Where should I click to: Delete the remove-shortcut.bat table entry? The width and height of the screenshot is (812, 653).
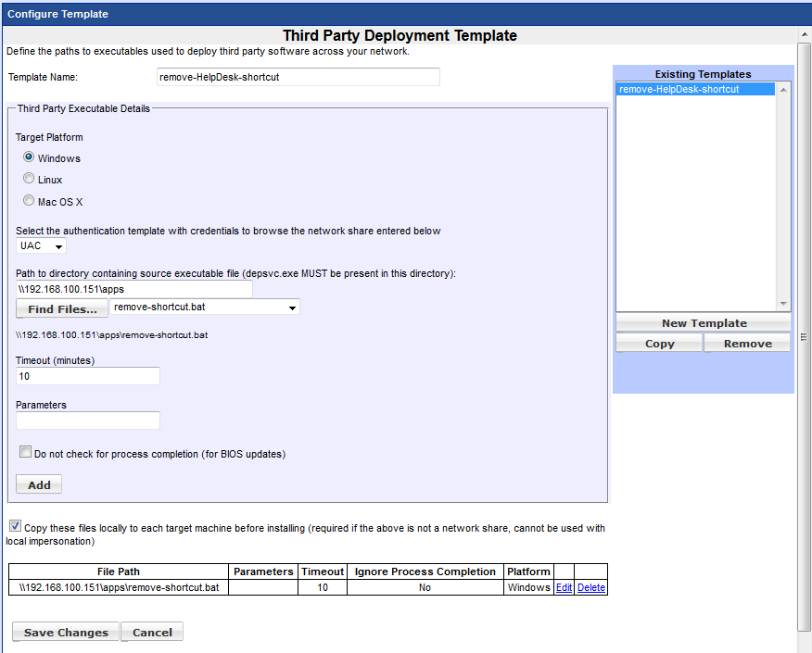[x=590, y=587]
